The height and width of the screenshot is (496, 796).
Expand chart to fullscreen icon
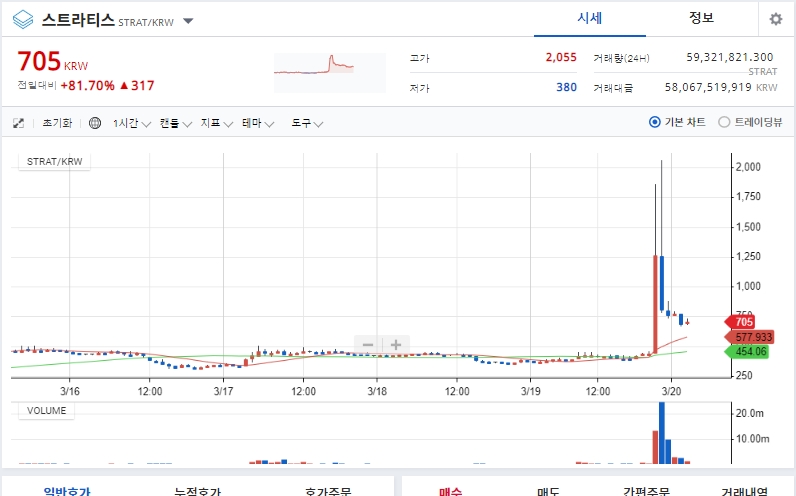(18, 123)
